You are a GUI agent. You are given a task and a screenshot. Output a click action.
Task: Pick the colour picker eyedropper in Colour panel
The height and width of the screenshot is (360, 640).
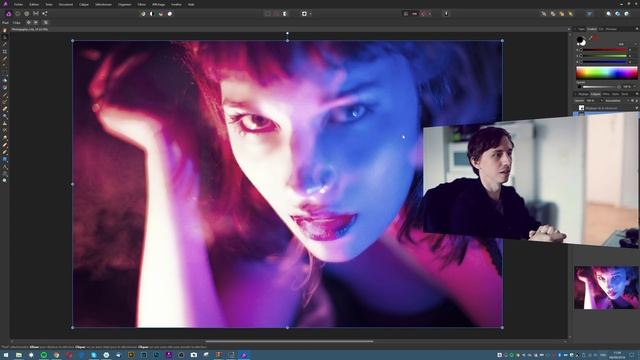click(590, 38)
